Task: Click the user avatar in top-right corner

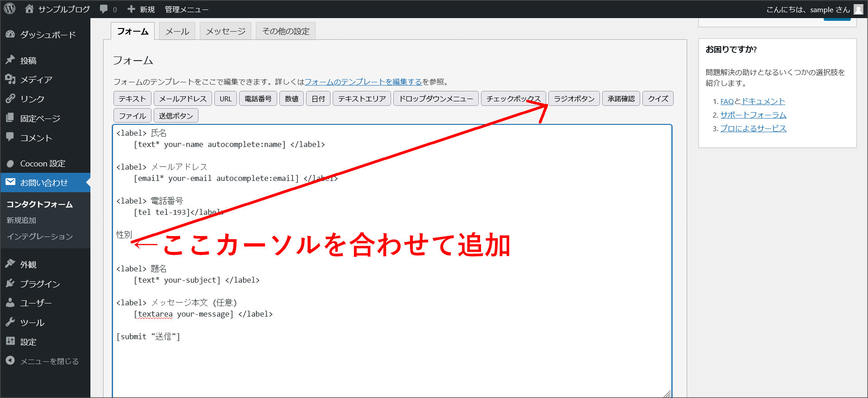Action: (x=858, y=9)
